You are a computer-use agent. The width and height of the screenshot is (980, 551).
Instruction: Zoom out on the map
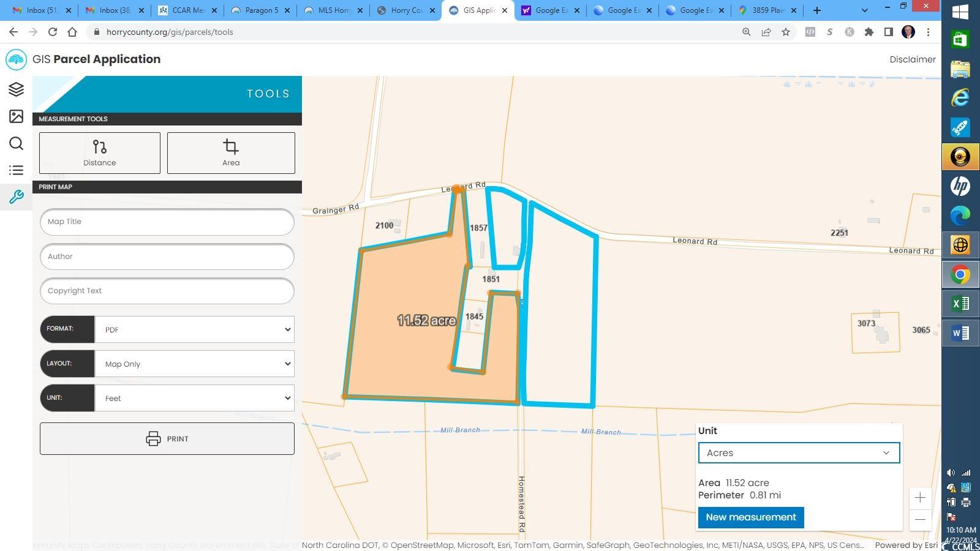point(920,520)
